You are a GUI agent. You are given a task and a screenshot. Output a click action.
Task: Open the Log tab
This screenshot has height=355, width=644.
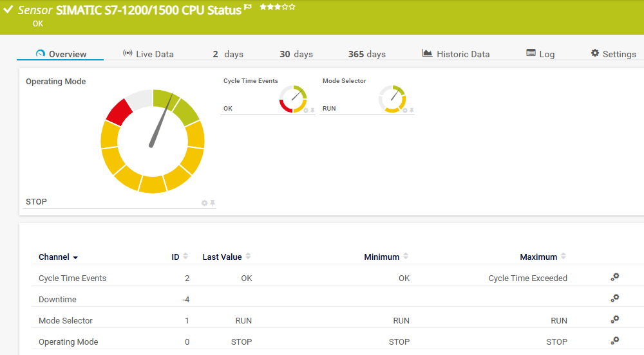click(540, 54)
